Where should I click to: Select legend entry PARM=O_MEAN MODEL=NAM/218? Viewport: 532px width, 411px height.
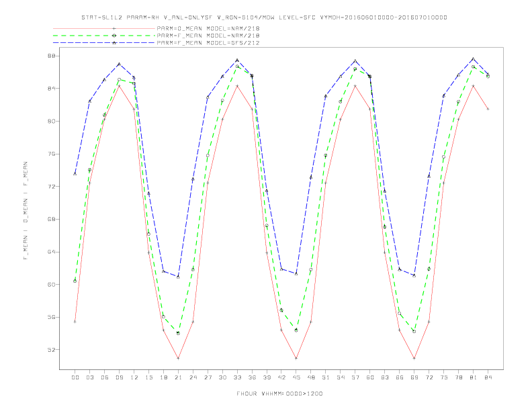coord(208,28)
